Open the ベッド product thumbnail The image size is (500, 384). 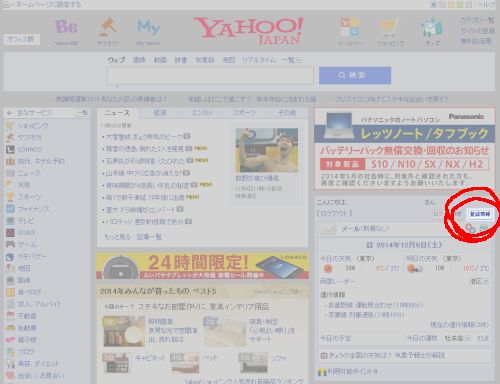[184, 363]
